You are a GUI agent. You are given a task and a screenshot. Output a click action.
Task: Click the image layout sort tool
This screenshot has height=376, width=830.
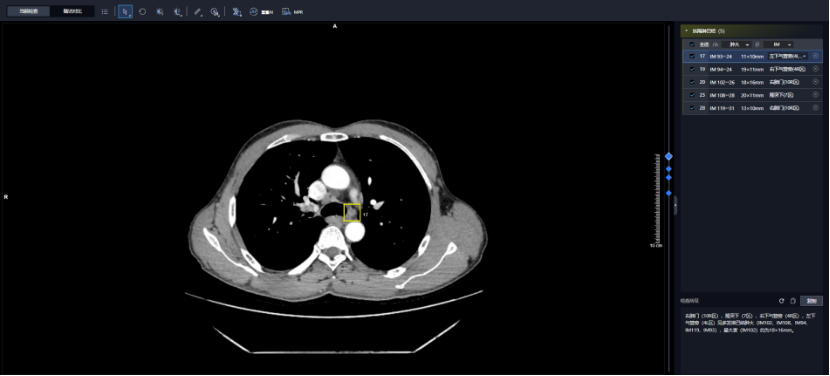point(237,12)
